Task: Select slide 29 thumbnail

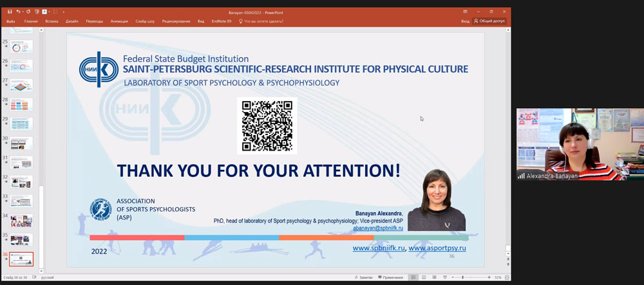Action: tap(21, 124)
